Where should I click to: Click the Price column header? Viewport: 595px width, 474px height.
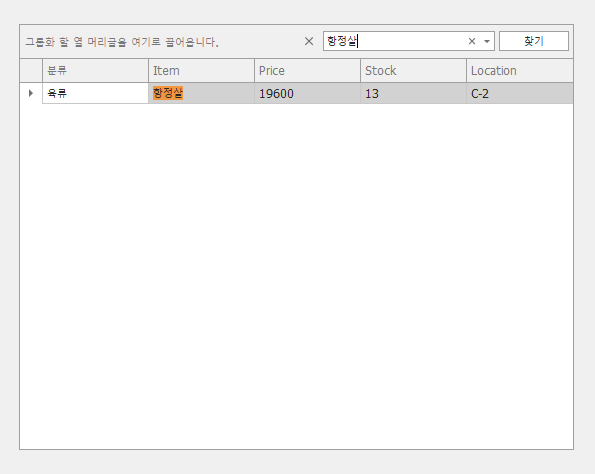click(307, 71)
